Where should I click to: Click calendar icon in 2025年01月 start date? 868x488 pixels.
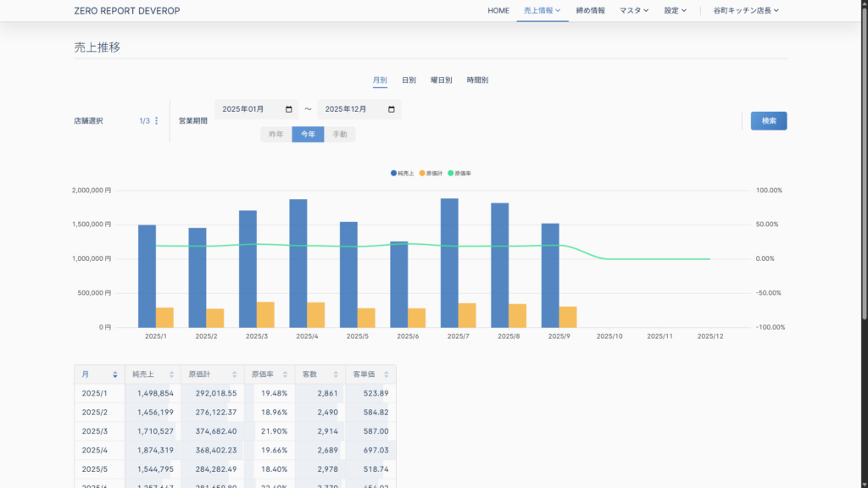coord(289,109)
